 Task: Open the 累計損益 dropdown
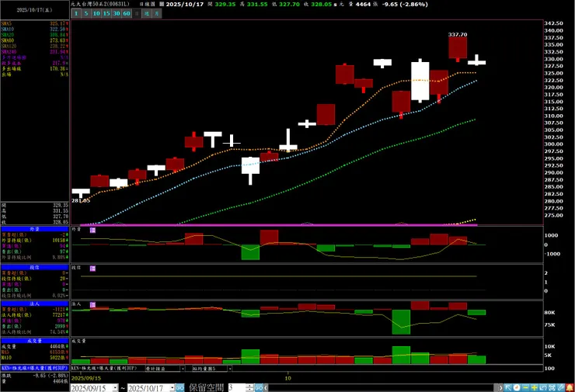[x=183, y=369]
